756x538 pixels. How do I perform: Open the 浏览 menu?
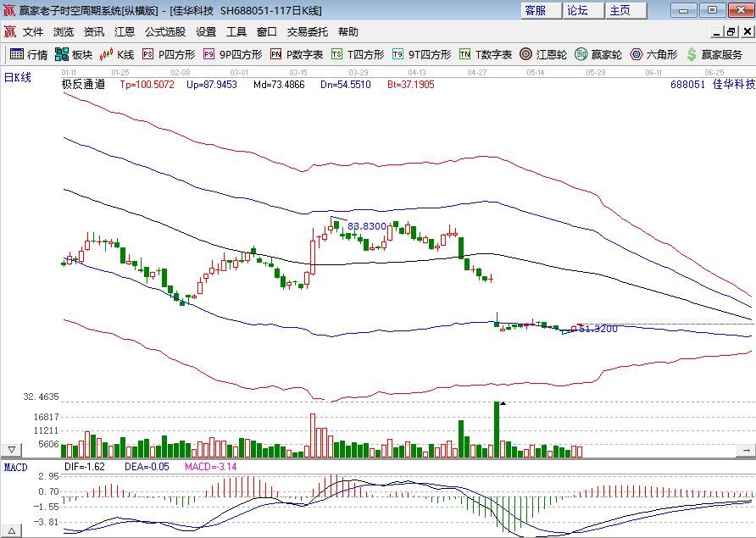tap(64, 32)
